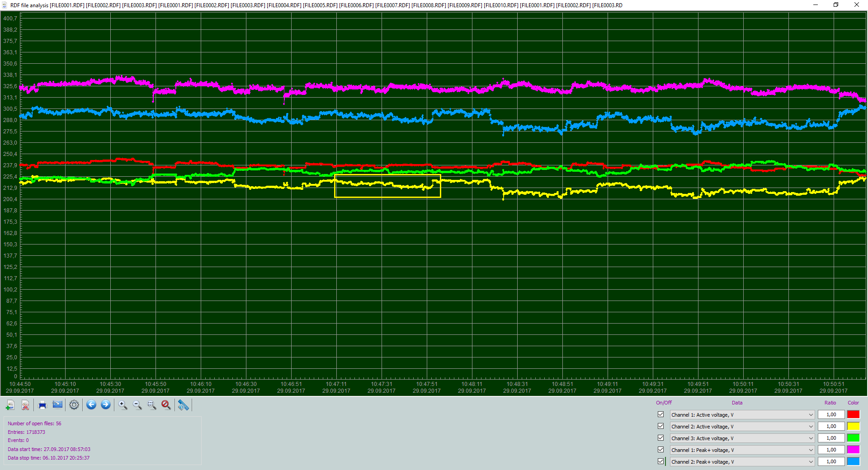
Task: Open the magenta Peak+ color swatch
Action: point(854,450)
